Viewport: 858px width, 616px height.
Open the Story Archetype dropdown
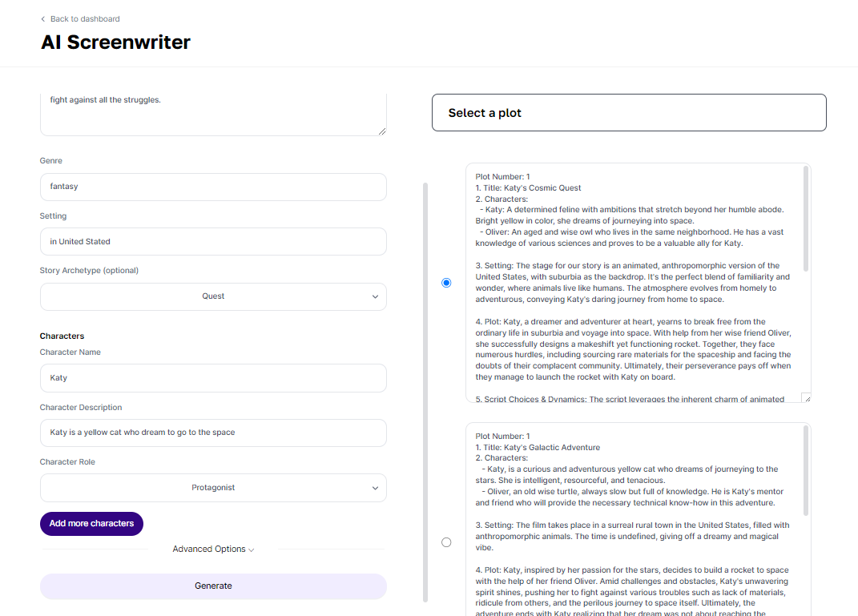tap(213, 296)
